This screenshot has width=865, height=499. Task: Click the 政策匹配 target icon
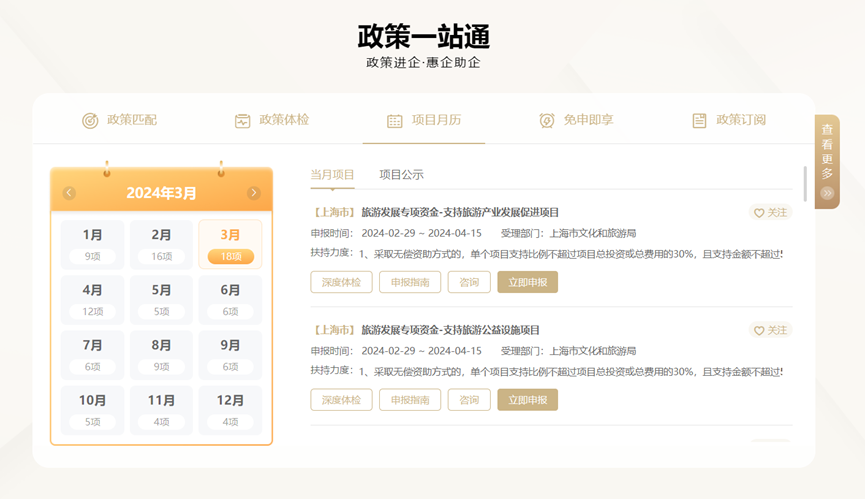pyautogui.click(x=90, y=120)
